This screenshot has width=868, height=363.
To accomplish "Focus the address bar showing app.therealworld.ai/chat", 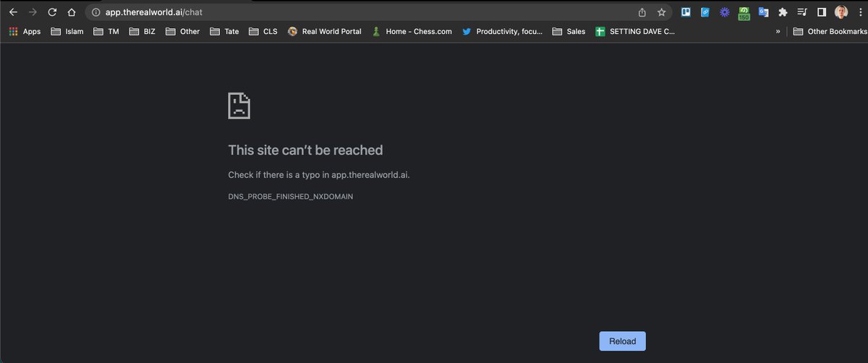I will coord(362,12).
